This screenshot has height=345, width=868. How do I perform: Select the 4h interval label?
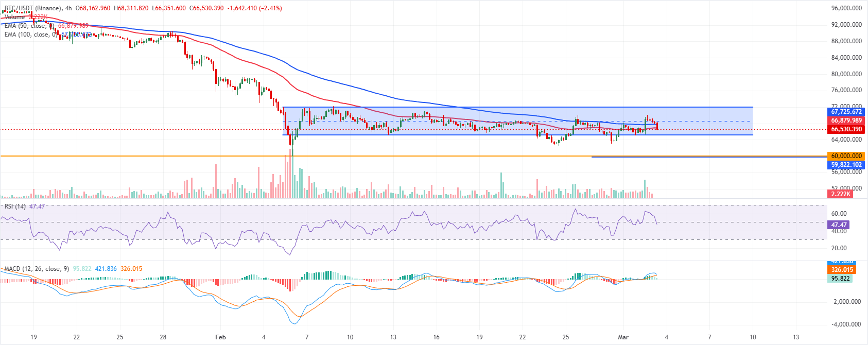click(x=69, y=8)
